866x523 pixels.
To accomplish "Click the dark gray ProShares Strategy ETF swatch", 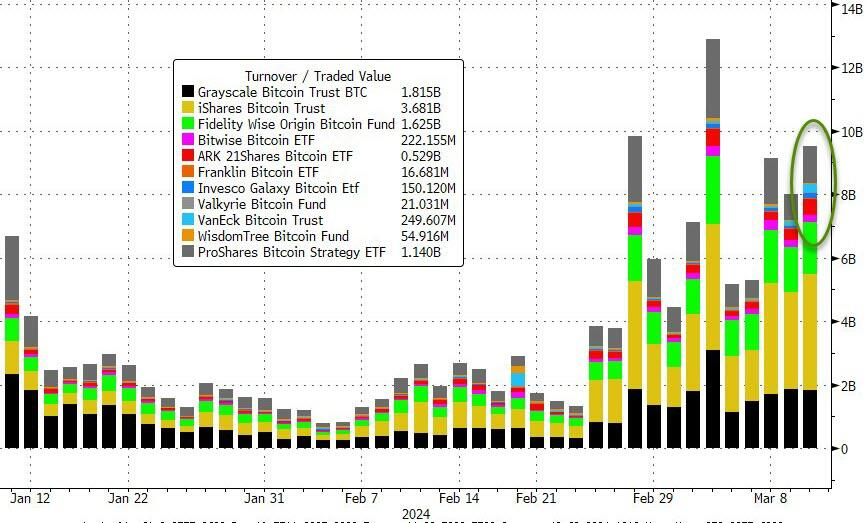I will coord(188,252).
